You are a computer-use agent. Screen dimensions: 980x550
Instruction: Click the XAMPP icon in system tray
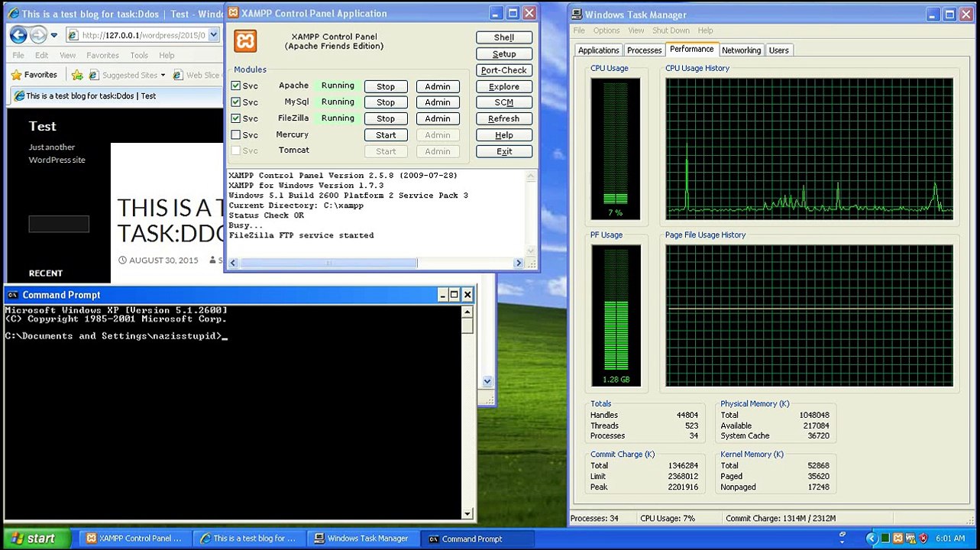click(x=898, y=539)
